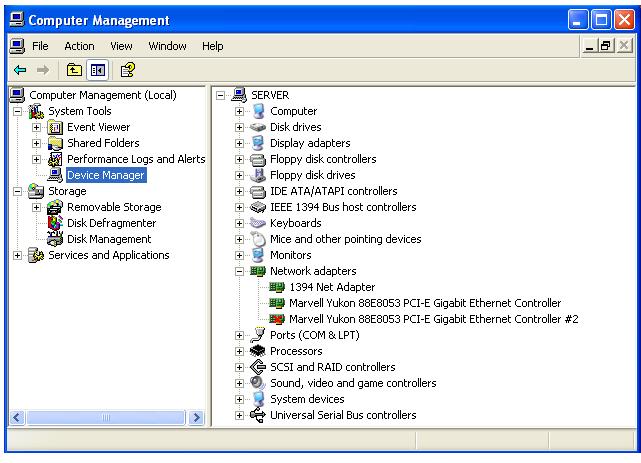Click the Display adapters icon
Viewport: 641px width, 463px height.
pyautogui.click(x=258, y=143)
